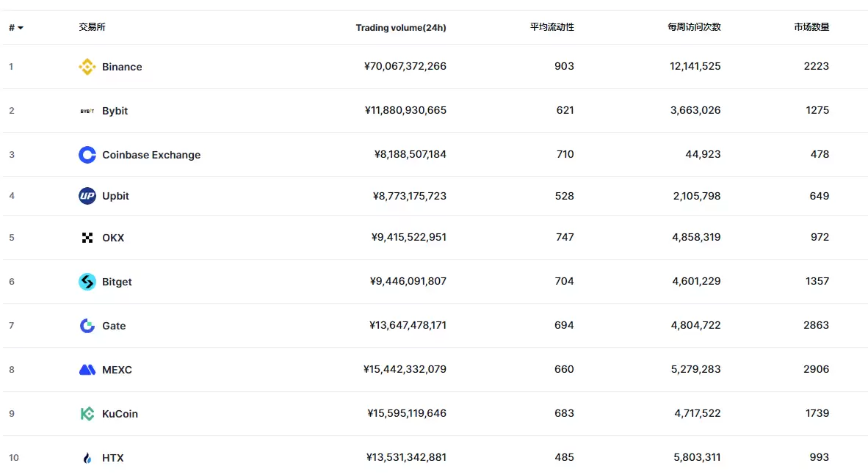The image size is (868, 474).
Task: Click the KuCoin logo icon
Action: 87,414
